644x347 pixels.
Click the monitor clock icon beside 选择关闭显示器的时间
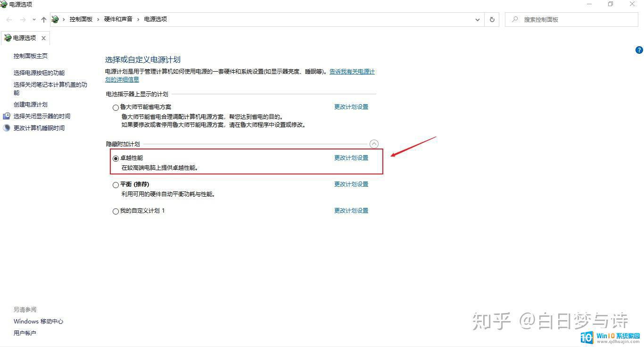click(7, 116)
